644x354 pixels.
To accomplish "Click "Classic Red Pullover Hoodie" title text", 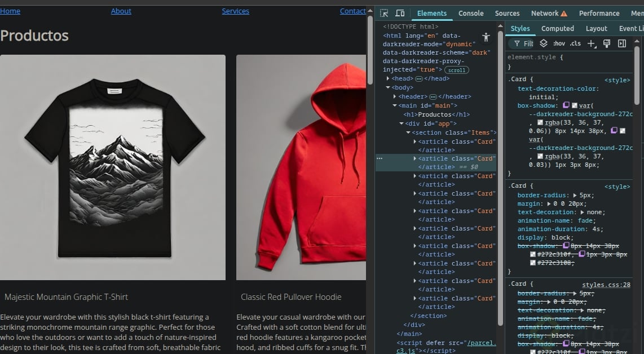I will (291, 297).
